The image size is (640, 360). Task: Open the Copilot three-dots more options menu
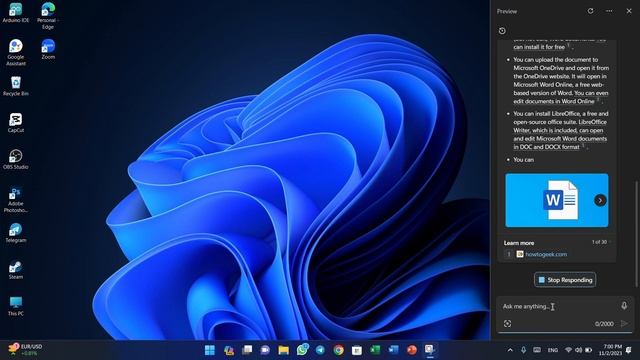(x=609, y=11)
